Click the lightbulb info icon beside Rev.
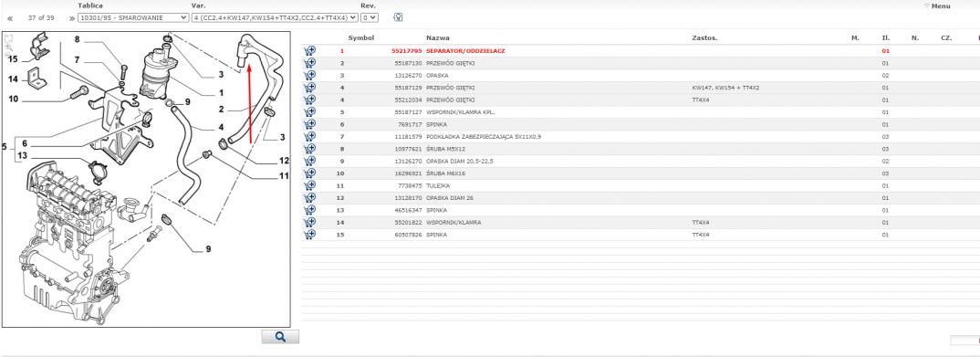 [398, 17]
